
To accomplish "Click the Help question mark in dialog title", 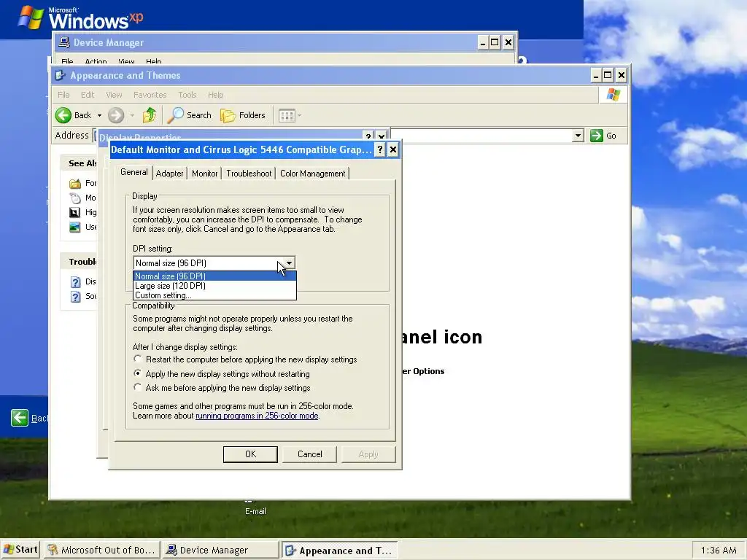I will coord(379,150).
